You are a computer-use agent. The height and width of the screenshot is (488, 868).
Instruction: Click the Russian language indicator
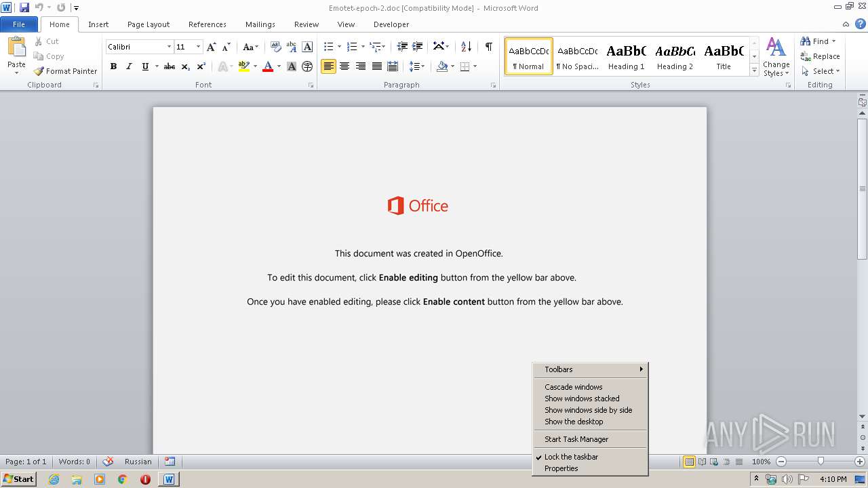138,462
